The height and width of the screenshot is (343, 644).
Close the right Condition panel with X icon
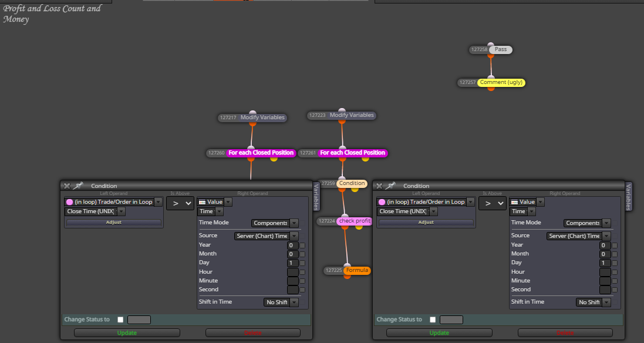(x=379, y=186)
